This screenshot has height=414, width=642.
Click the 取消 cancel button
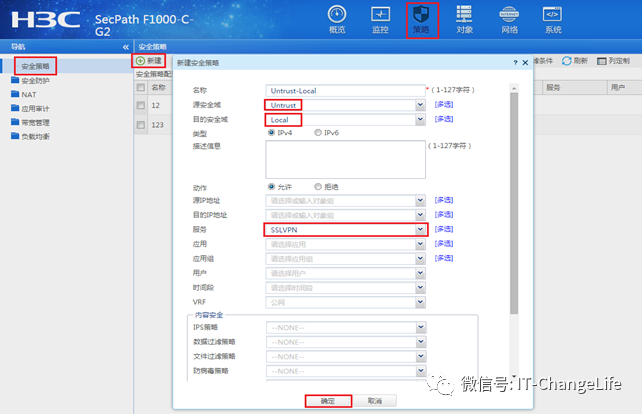point(374,401)
